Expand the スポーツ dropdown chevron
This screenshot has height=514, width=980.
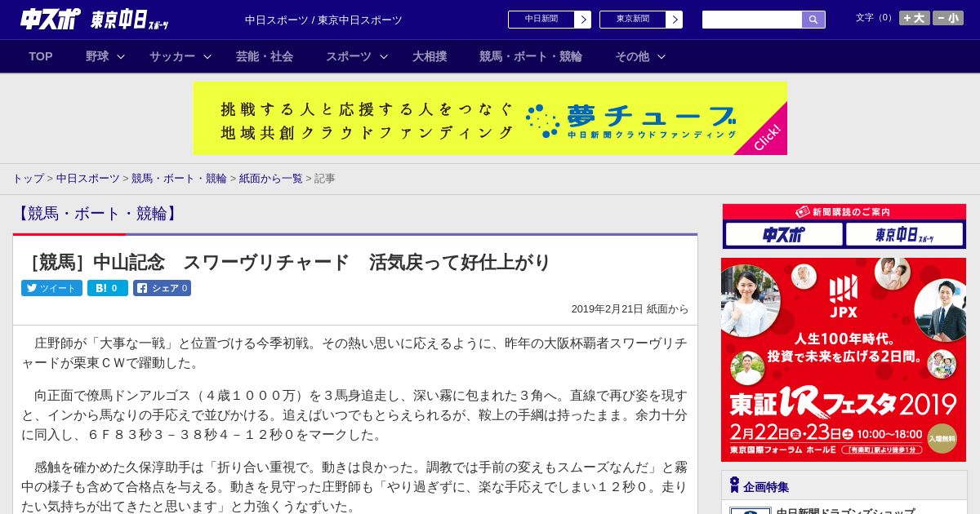pyautogui.click(x=384, y=56)
